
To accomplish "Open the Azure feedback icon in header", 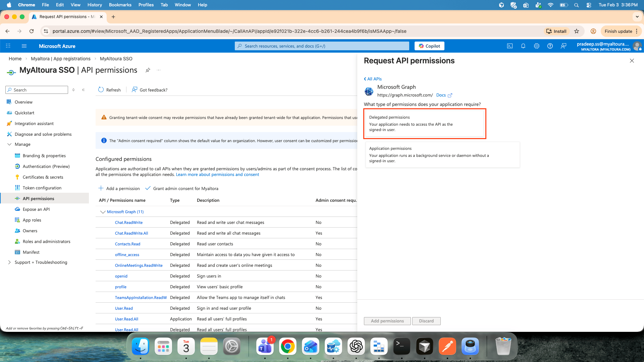I will click(x=563, y=46).
